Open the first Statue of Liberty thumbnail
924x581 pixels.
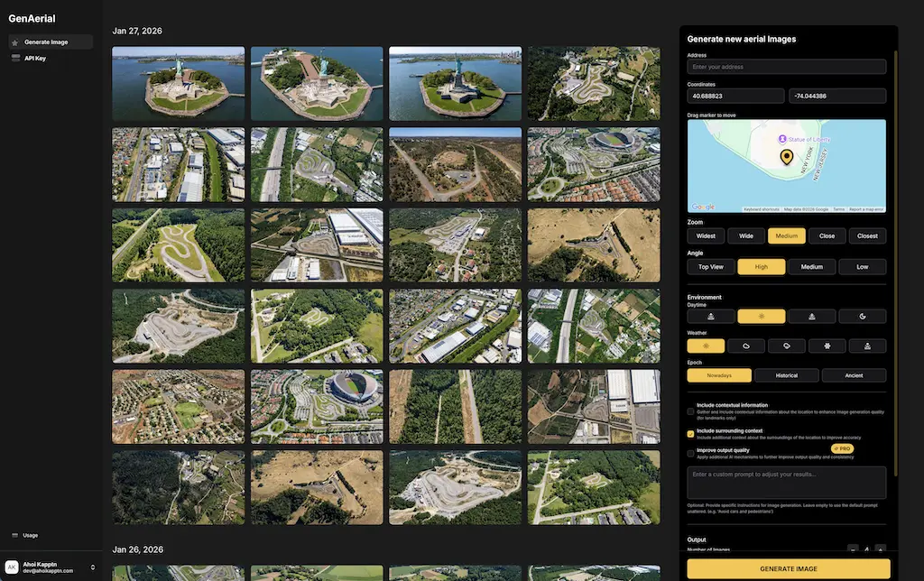[x=178, y=82]
